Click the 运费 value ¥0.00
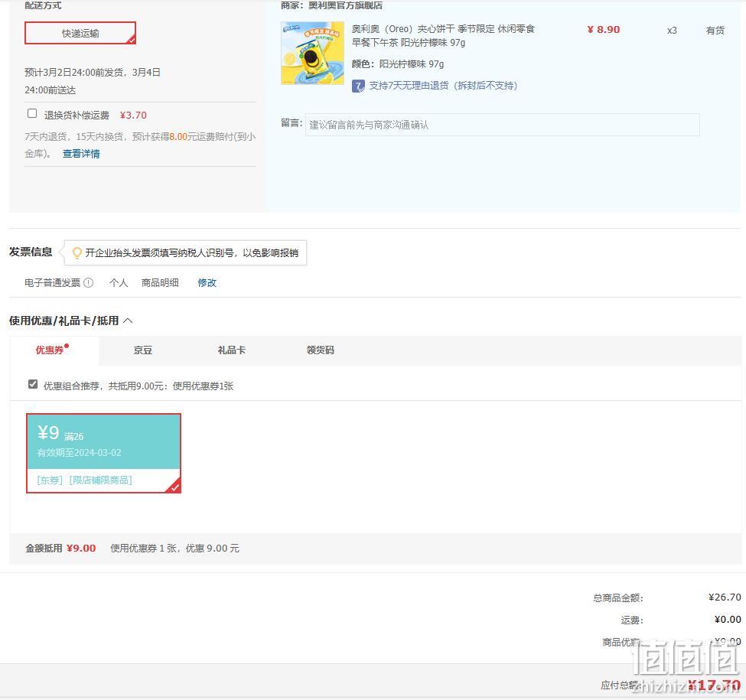This screenshot has width=746, height=700. 728,620
